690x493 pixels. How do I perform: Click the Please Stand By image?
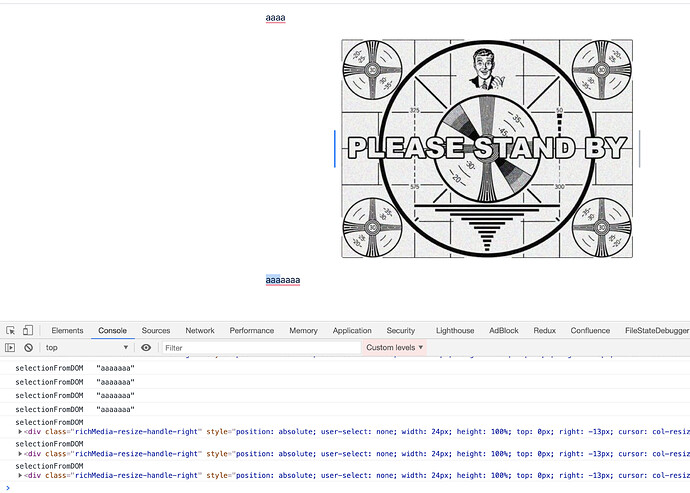coord(487,148)
